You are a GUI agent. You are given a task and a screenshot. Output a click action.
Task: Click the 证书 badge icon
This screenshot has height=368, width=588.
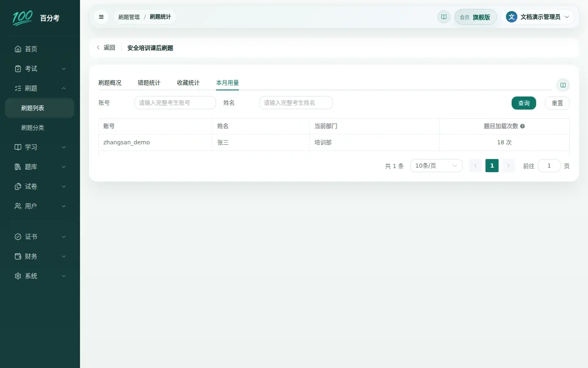coord(18,237)
